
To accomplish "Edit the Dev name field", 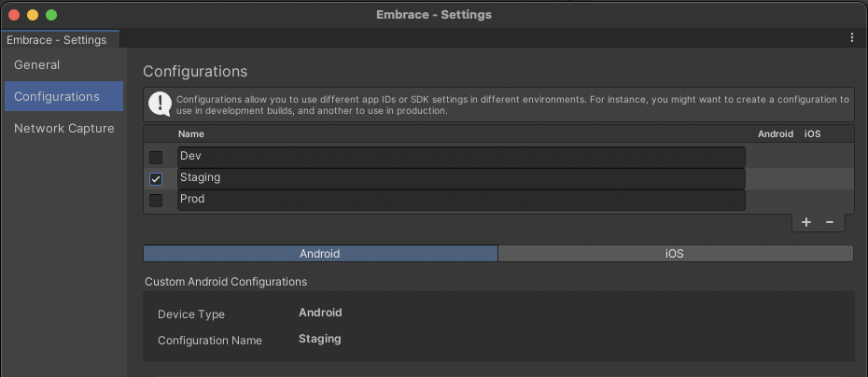I will pos(461,157).
